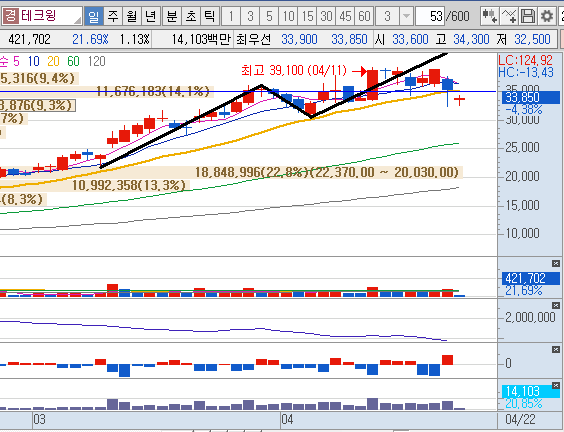Select minute 분 chart tab

(172, 16)
